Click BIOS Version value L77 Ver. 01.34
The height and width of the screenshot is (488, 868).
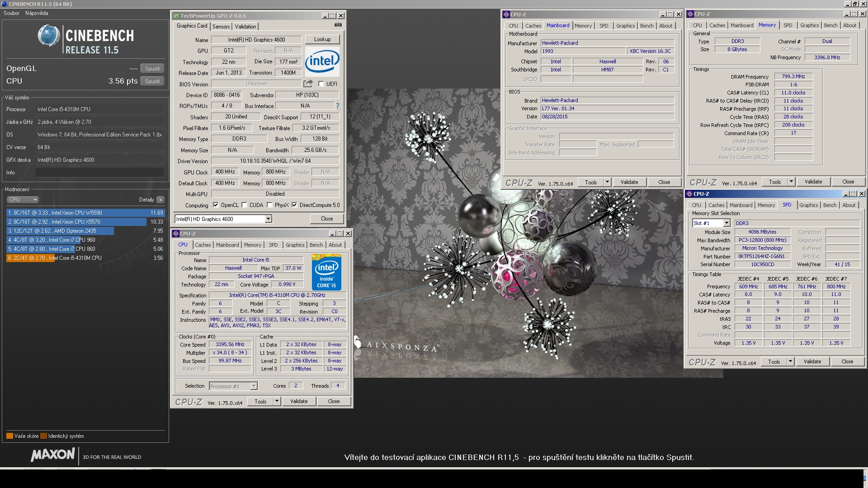coord(607,108)
